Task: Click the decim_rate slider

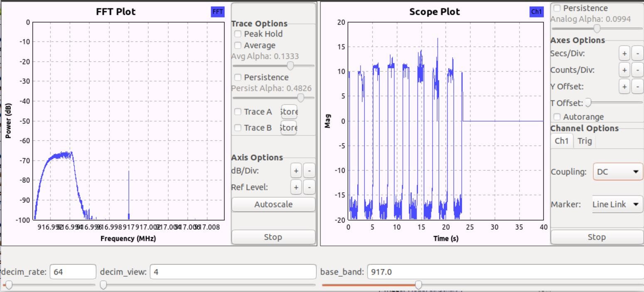Action: pos(49,285)
